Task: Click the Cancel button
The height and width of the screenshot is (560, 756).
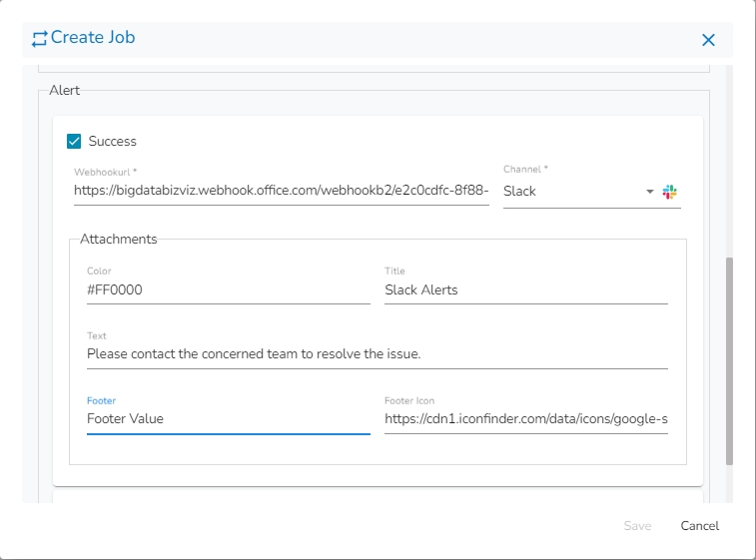Action: (x=699, y=526)
